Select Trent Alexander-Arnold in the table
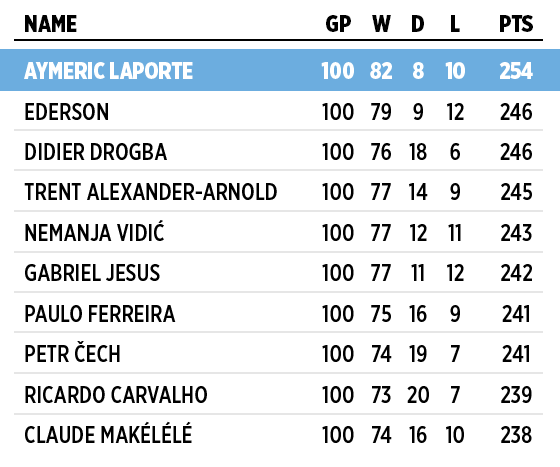 coord(151,192)
